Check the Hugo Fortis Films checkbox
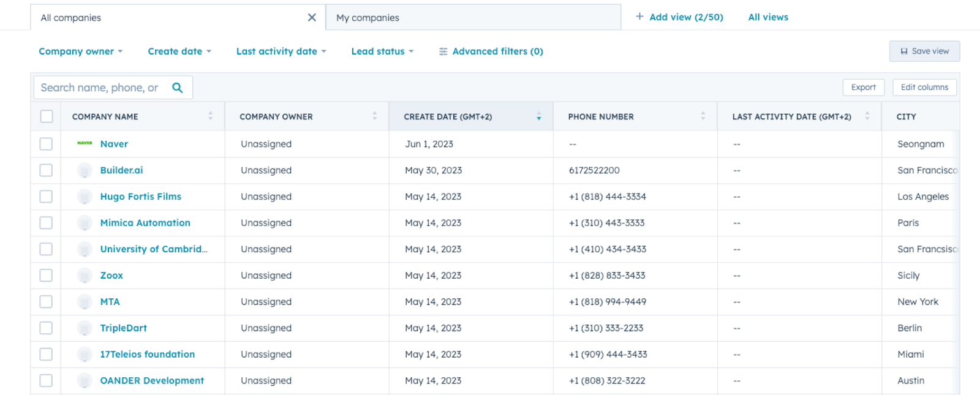Image resolution: width=980 pixels, height=395 pixels. pyautogui.click(x=46, y=197)
